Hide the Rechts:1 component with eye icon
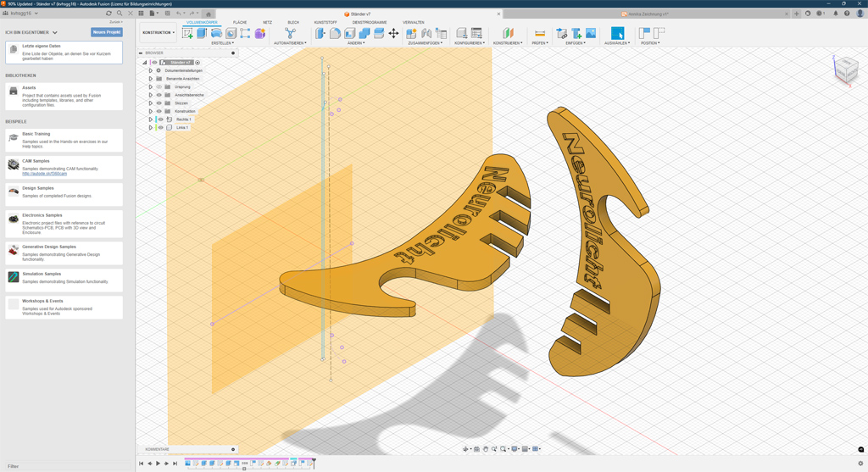The width and height of the screenshot is (868, 472). (160, 119)
